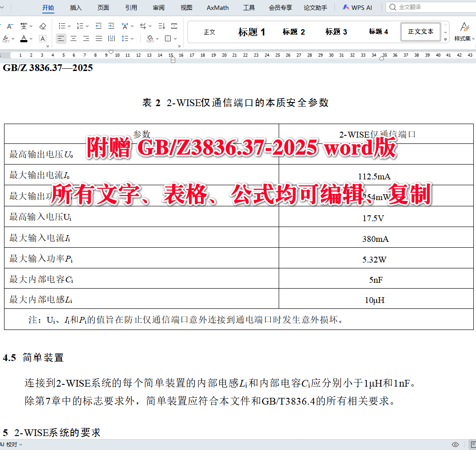Clear formatting with the eraser icon
Screen dimensions: 476x450
pos(43,27)
